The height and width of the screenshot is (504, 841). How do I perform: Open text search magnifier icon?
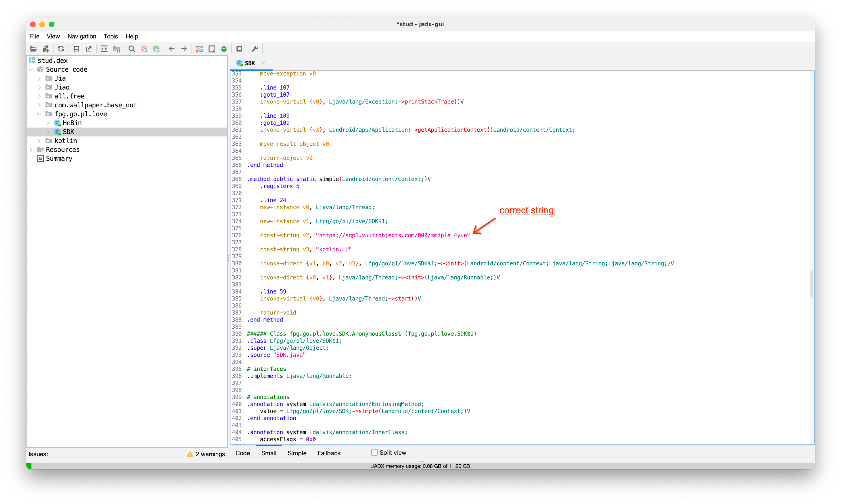(132, 49)
